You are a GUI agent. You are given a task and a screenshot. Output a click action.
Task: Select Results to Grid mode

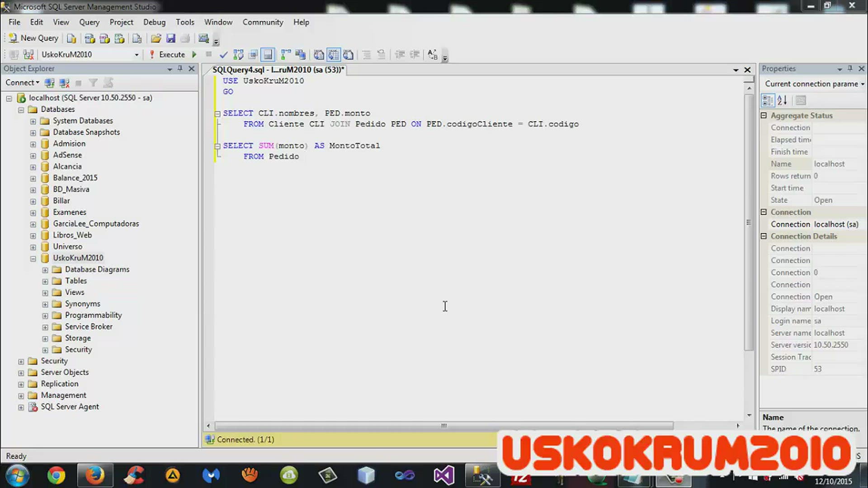click(x=334, y=55)
